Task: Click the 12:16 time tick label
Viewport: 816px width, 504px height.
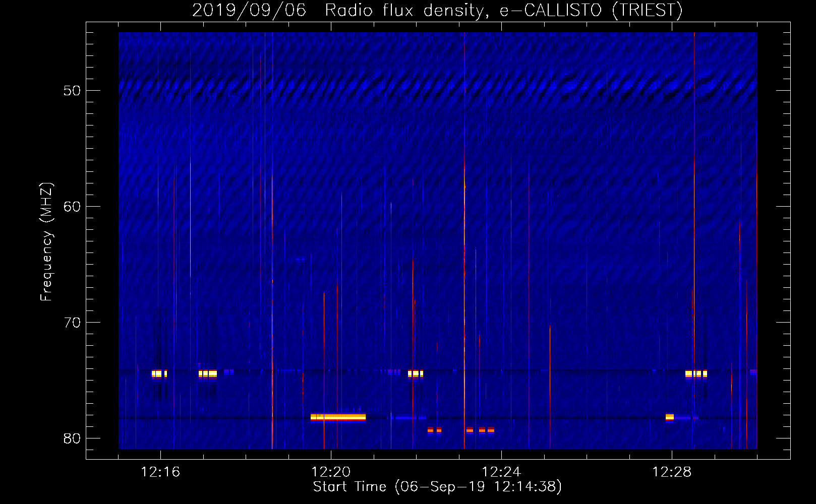Action: click(x=160, y=472)
